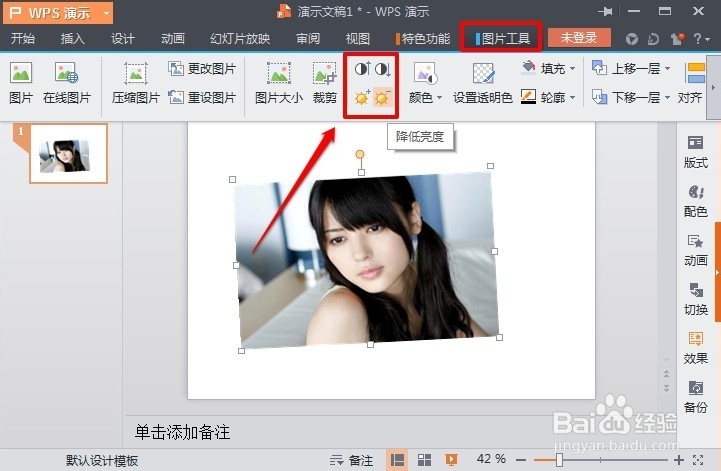Open the 备份 backup side panel

(696, 397)
